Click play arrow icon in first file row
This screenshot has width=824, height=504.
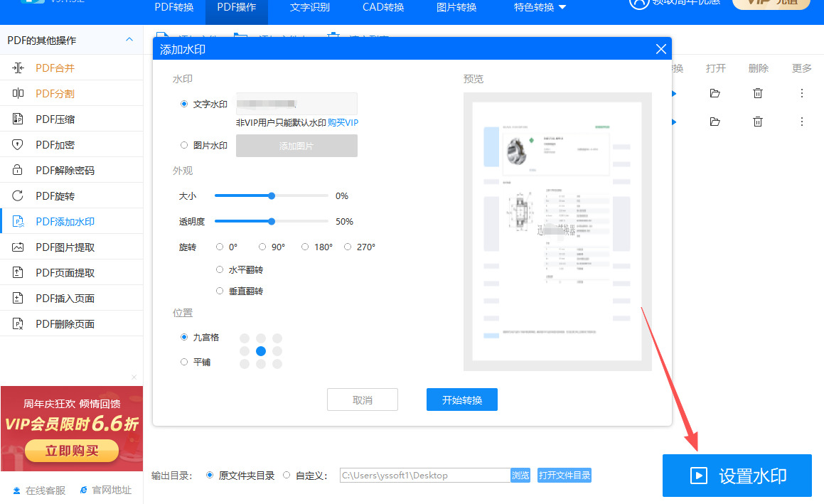[x=674, y=94]
